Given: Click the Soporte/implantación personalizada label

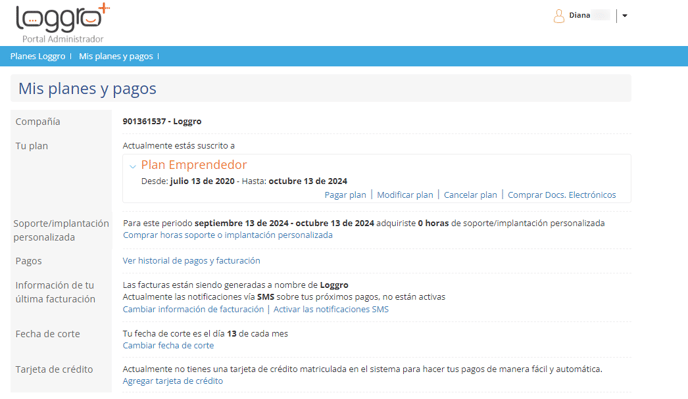Looking at the screenshot, I should pos(61,230).
